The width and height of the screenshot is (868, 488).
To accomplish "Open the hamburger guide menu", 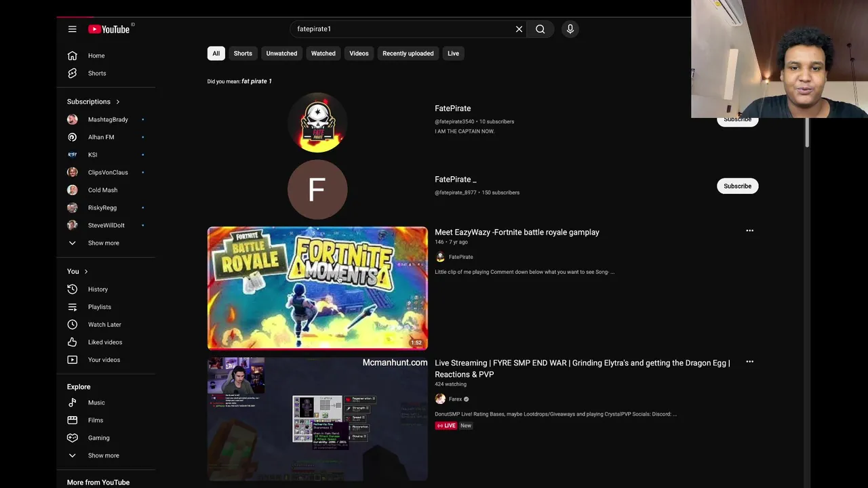I will [x=72, y=29].
